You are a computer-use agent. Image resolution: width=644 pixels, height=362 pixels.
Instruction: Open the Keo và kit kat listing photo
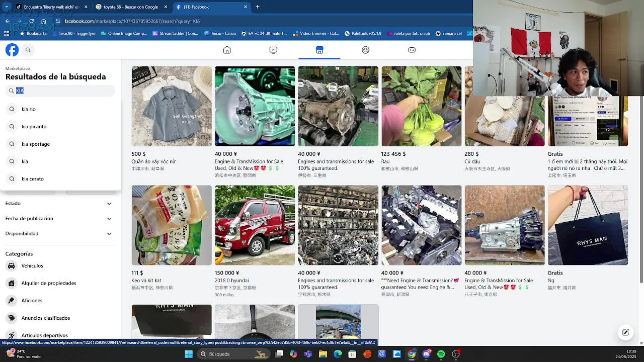tap(172, 225)
